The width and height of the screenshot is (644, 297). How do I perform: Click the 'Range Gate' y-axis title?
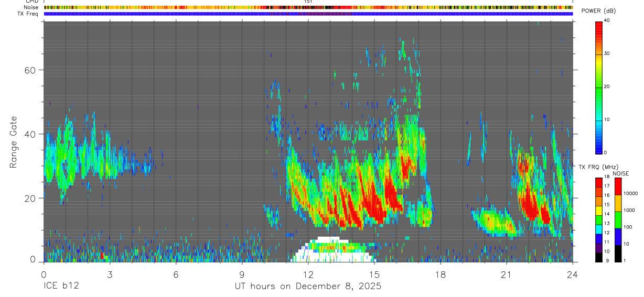tap(13, 142)
